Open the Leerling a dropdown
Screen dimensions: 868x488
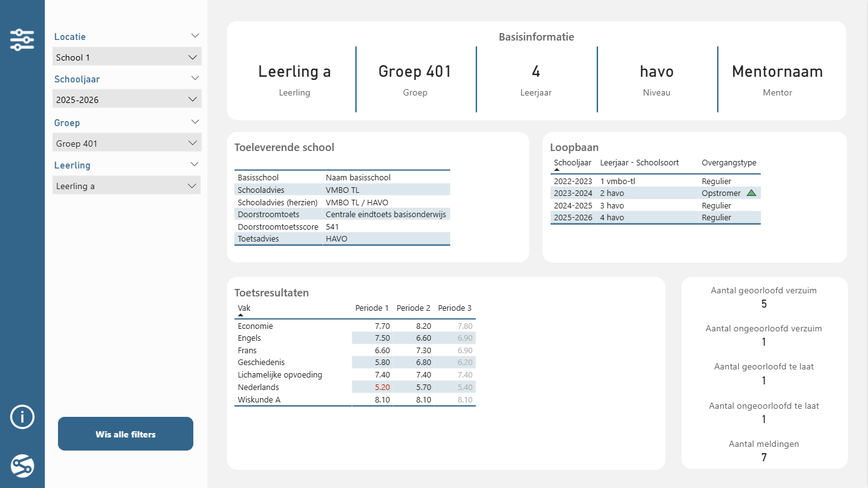[x=127, y=185]
